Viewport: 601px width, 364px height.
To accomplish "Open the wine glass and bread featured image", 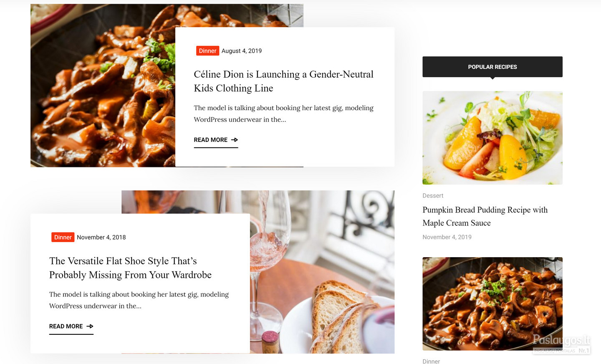I will click(322, 272).
